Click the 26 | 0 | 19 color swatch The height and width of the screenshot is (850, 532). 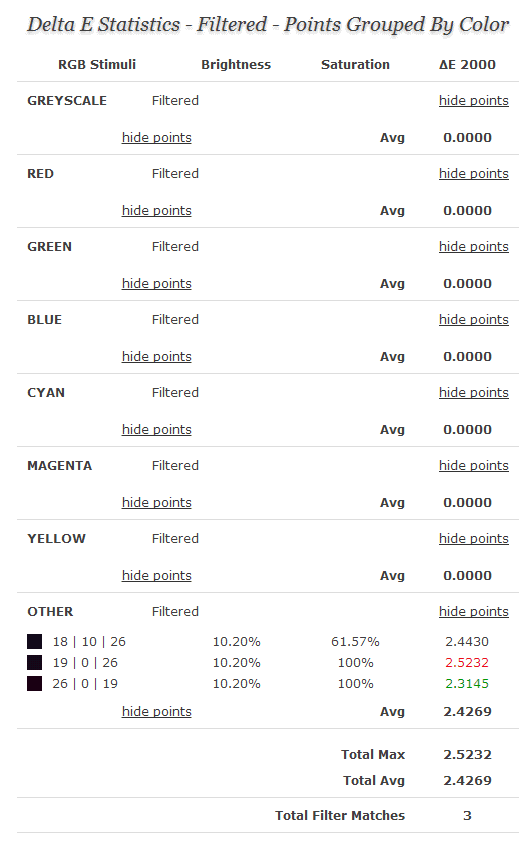tap(35, 684)
